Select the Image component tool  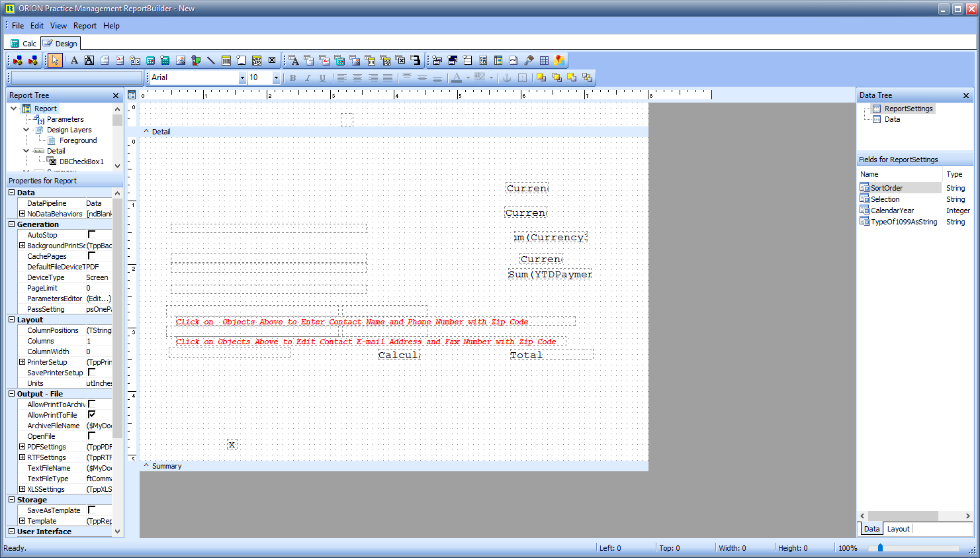(x=181, y=60)
